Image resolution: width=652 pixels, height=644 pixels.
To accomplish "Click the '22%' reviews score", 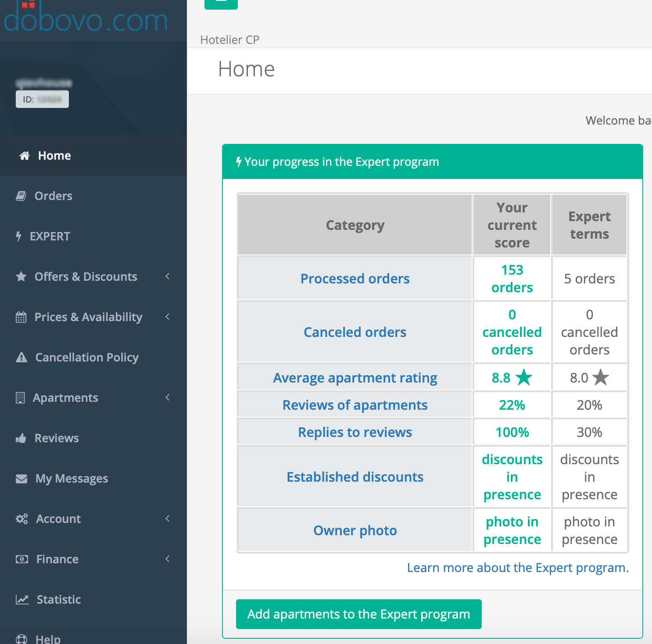I will coord(512,405).
